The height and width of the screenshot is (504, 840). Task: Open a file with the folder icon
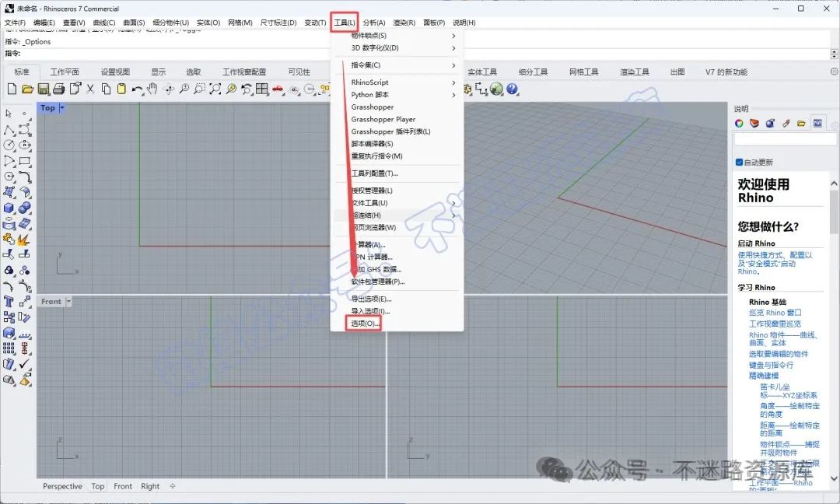(x=27, y=89)
